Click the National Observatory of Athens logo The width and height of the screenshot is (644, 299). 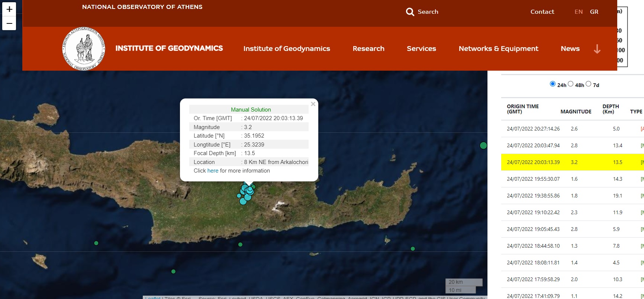point(84,49)
